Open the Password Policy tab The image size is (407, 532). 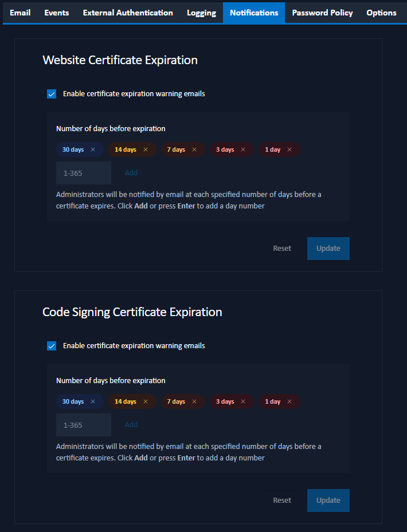(322, 13)
